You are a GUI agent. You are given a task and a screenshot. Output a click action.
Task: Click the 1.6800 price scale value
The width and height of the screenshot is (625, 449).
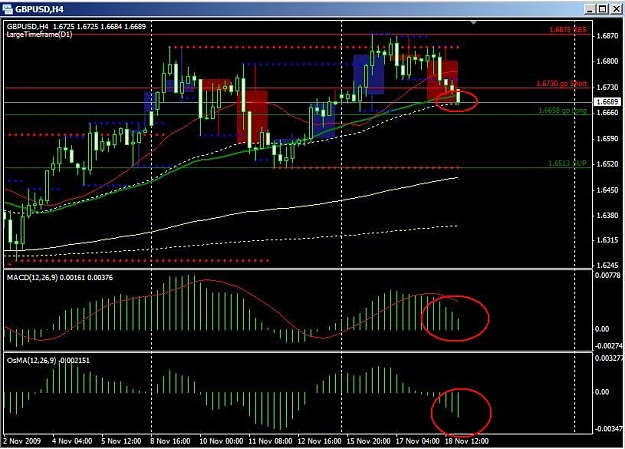coord(607,61)
